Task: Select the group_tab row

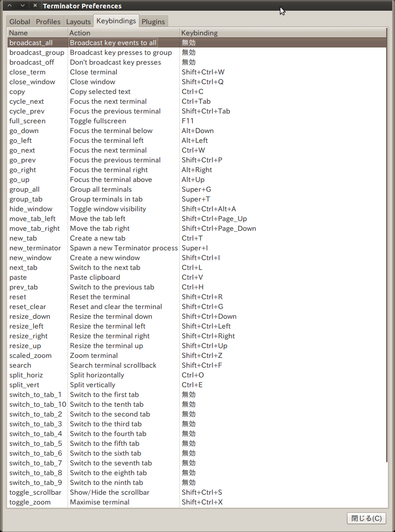Action: 197,199
